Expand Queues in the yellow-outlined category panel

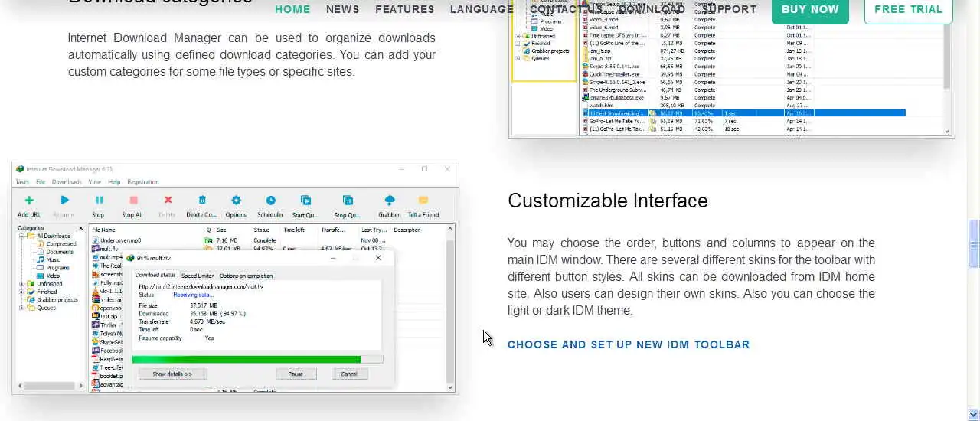point(518,59)
